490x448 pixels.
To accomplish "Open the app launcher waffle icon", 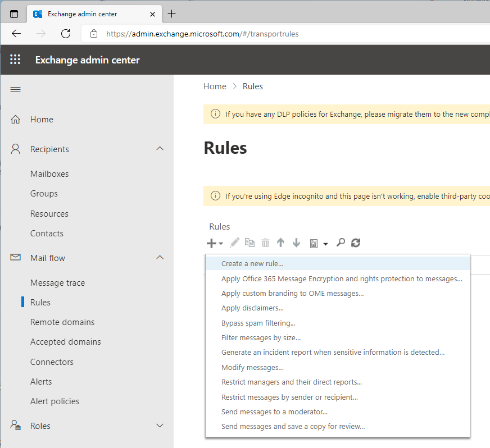I will tap(15, 60).
